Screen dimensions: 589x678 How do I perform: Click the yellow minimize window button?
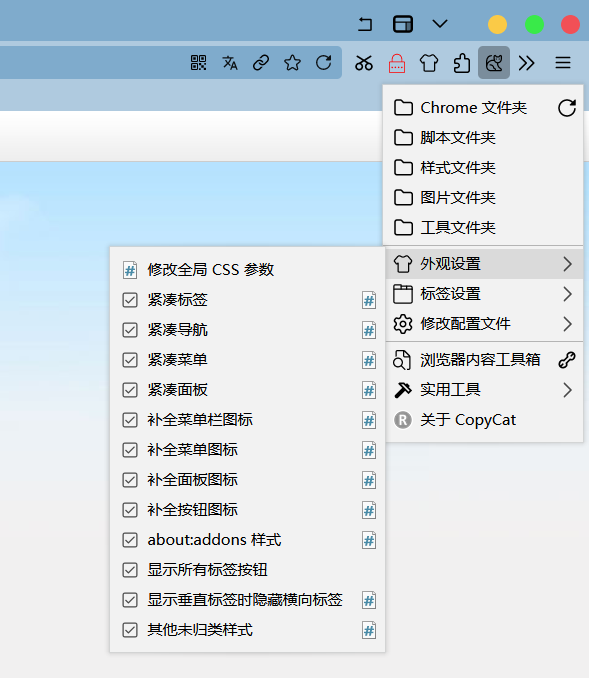pyautogui.click(x=497, y=24)
